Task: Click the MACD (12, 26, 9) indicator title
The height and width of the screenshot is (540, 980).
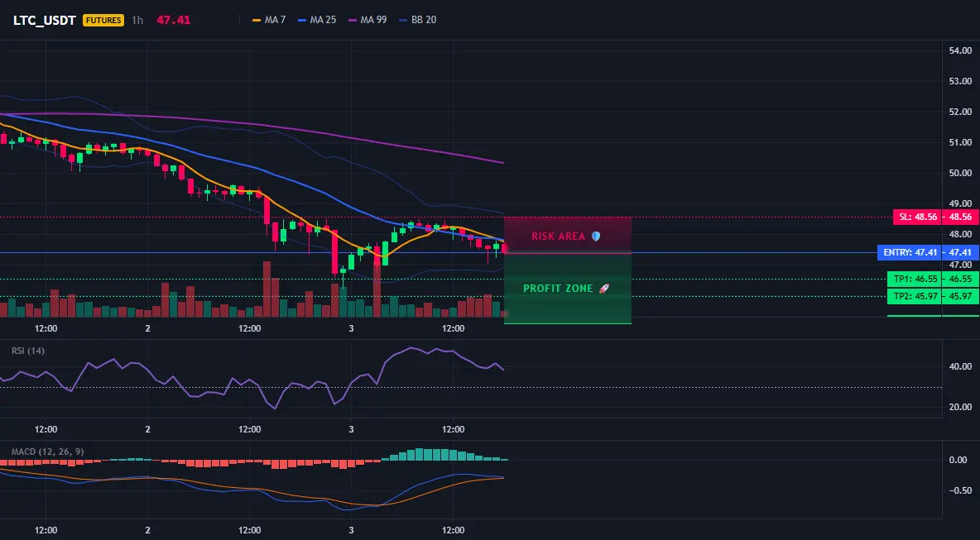Action: [x=47, y=452]
